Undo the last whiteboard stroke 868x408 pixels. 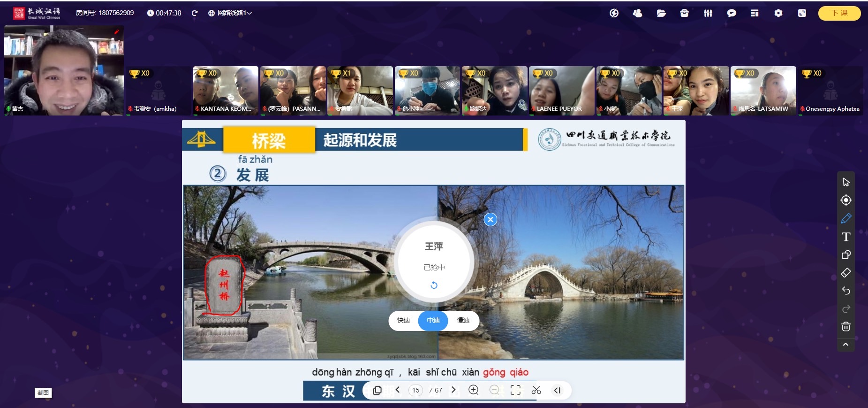[x=845, y=291]
